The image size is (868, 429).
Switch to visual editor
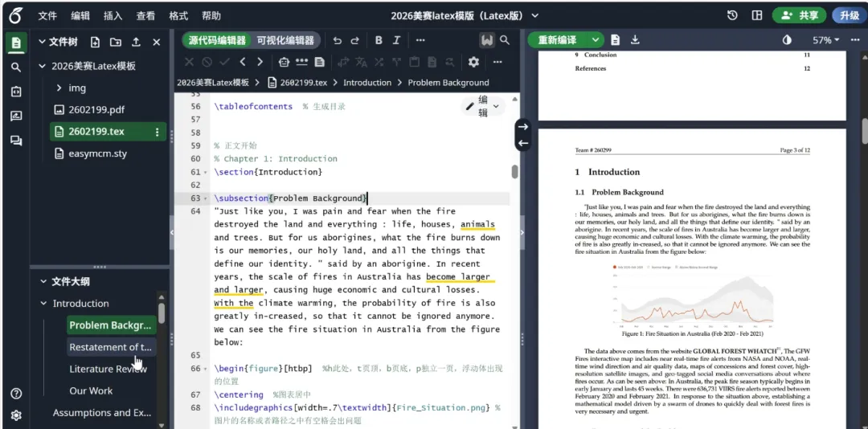point(285,40)
